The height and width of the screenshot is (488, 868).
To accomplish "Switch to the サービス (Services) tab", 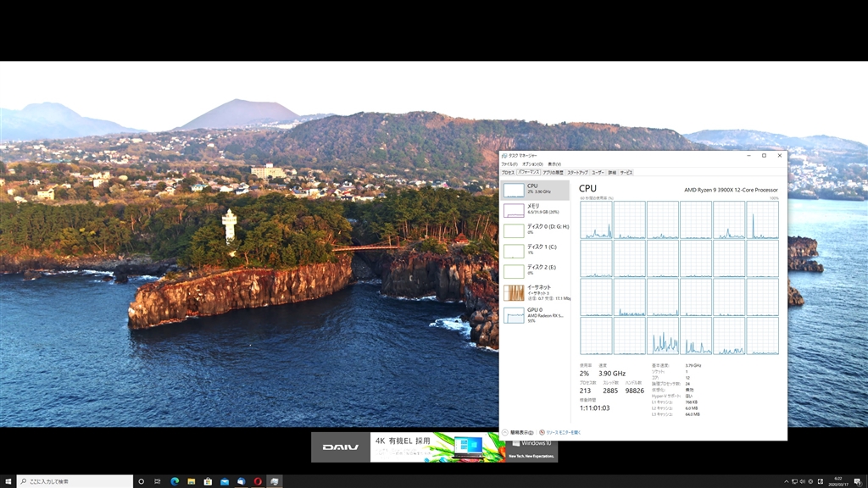I will click(x=626, y=172).
